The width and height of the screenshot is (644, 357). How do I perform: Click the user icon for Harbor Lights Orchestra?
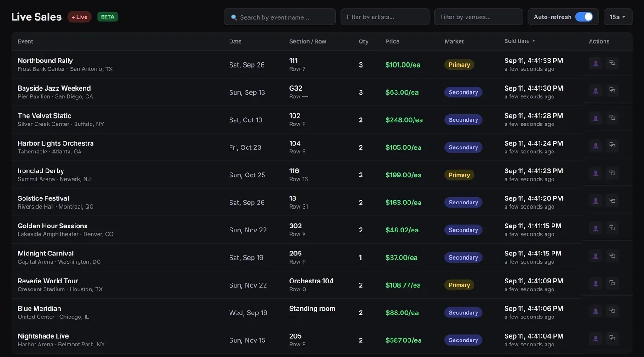(x=595, y=146)
